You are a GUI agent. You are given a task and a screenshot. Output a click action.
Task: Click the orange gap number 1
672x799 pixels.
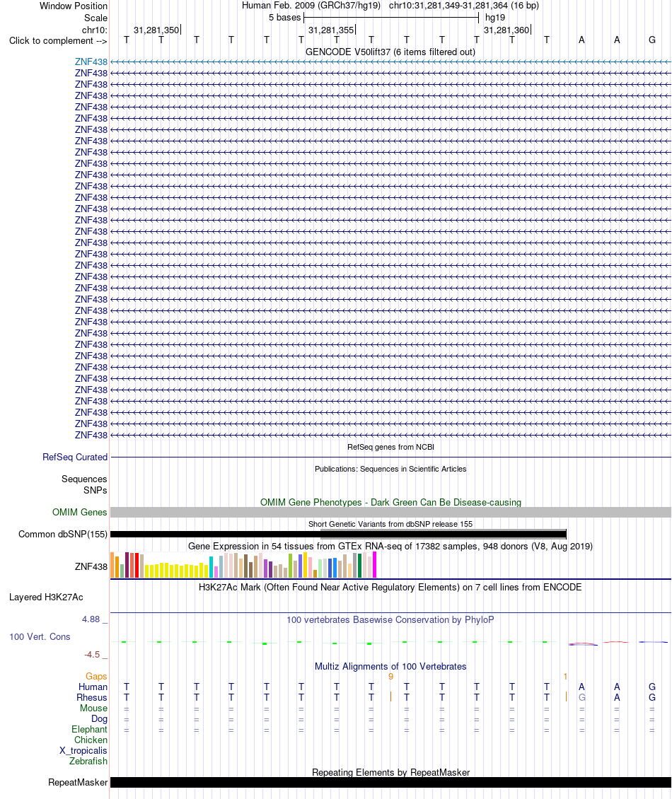click(x=565, y=677)
